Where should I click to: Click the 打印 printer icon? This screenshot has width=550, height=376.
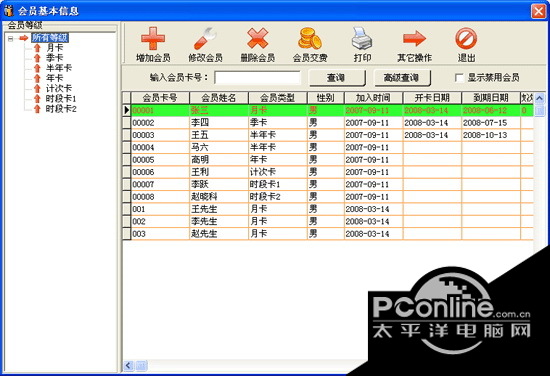362,38
